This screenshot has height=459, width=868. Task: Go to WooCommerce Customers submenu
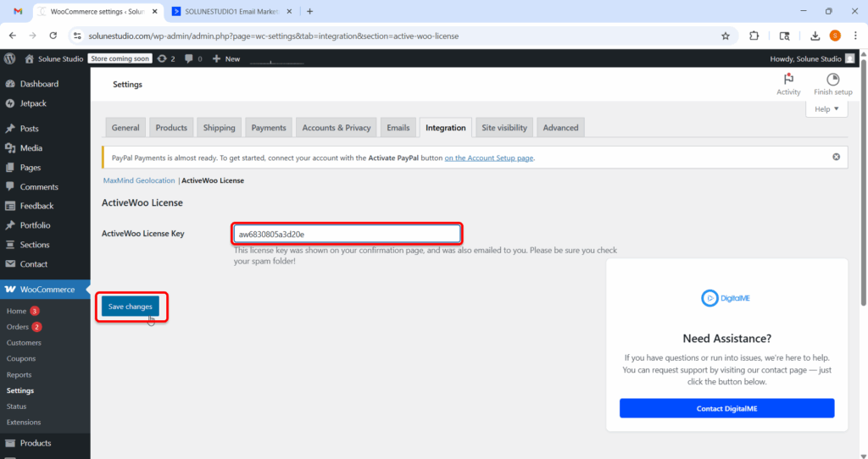24,343
